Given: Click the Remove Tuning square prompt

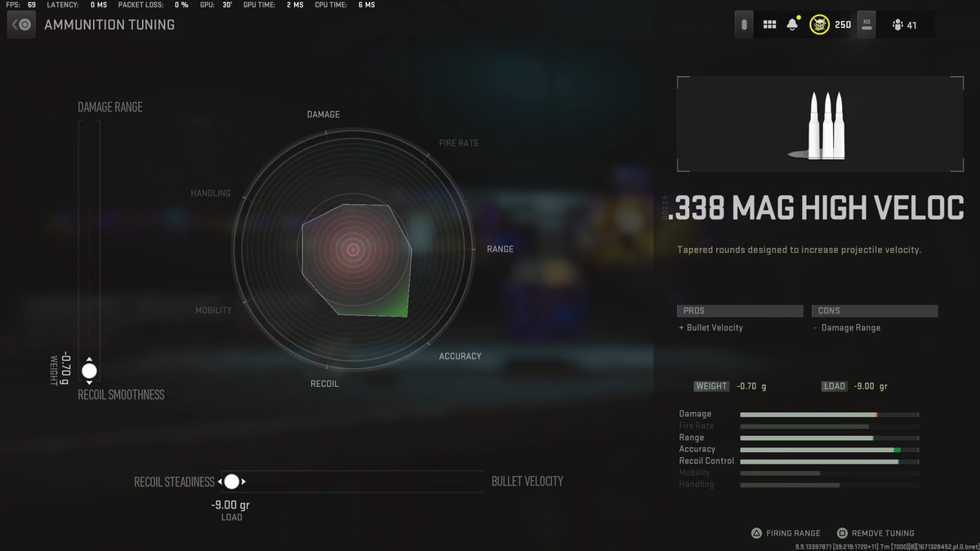Looking at the screenshot, I should (875, 533).
